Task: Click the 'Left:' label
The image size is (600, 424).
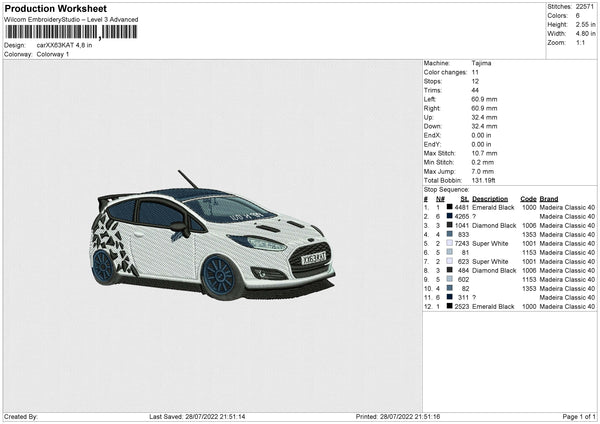Action: tap(430, 99)
